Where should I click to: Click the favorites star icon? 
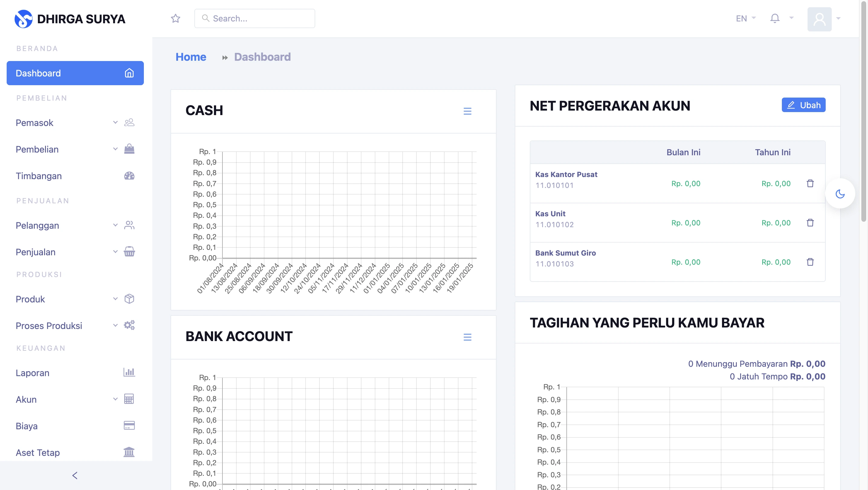(176, 18)
